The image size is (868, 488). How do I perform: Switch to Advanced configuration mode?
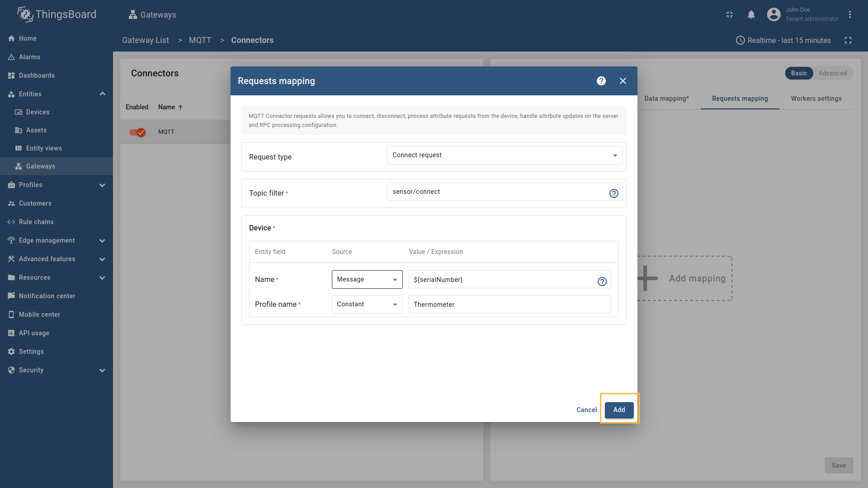point(832,73)
